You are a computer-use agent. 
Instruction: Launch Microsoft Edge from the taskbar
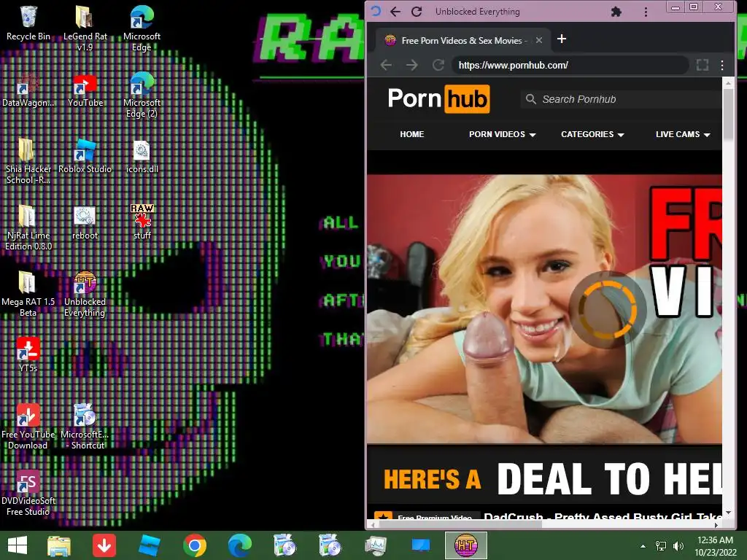239,545
